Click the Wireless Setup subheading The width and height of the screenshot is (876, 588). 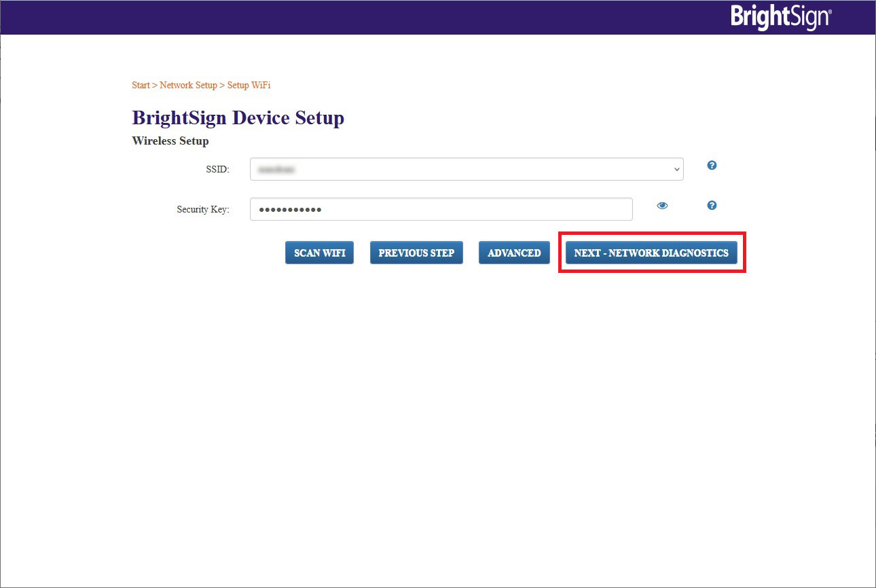[x=170, y=141]
